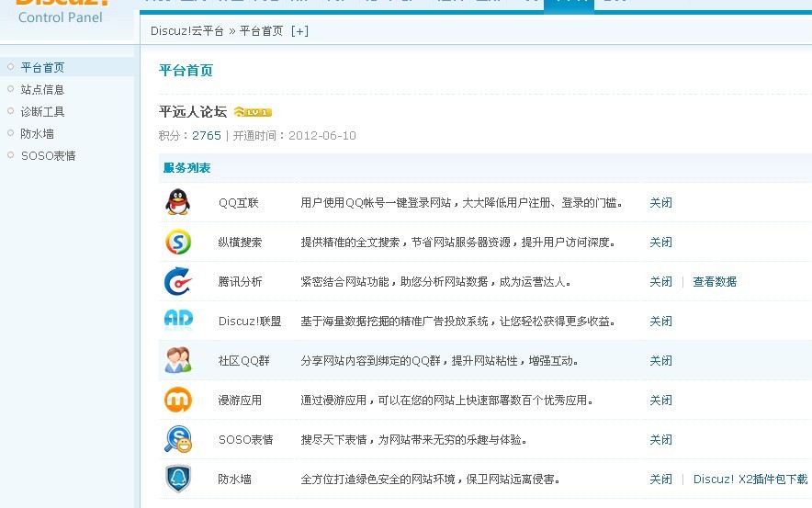Click the 平远人论坛 site title

[x=193, y=111]
